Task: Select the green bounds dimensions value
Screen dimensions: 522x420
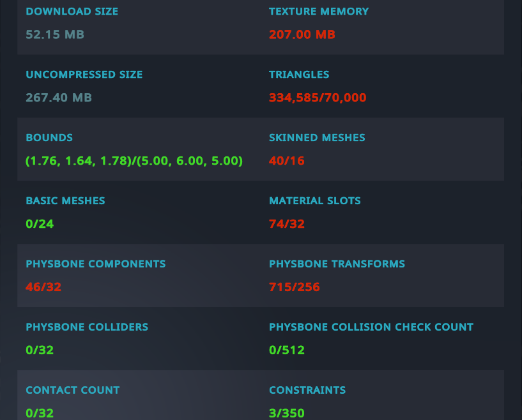Action: pos(134,161)
